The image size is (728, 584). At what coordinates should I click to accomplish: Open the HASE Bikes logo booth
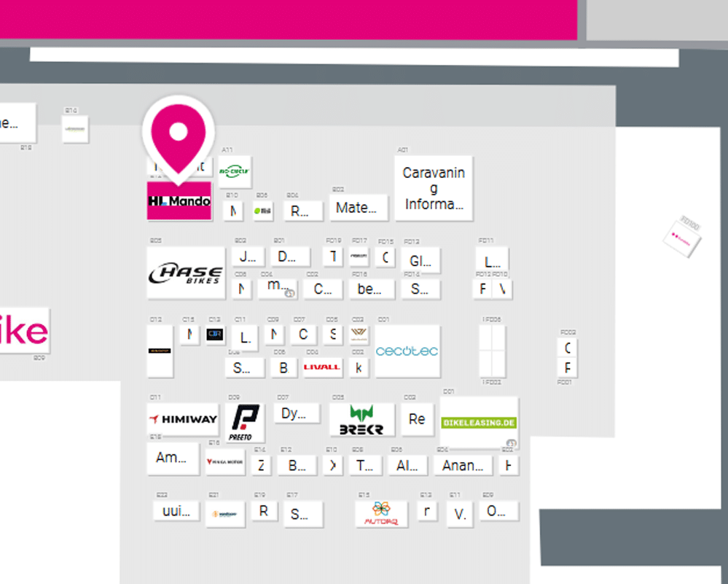(186, 273)
